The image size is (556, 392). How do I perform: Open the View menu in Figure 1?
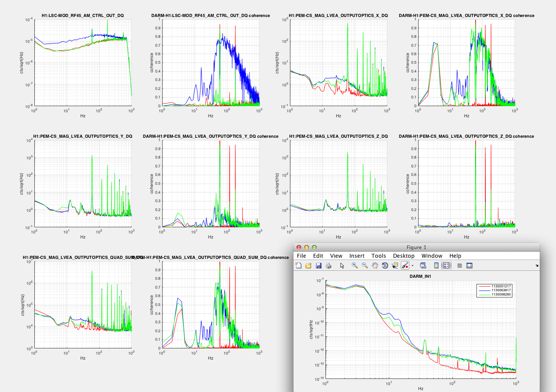tap(336, 256)
